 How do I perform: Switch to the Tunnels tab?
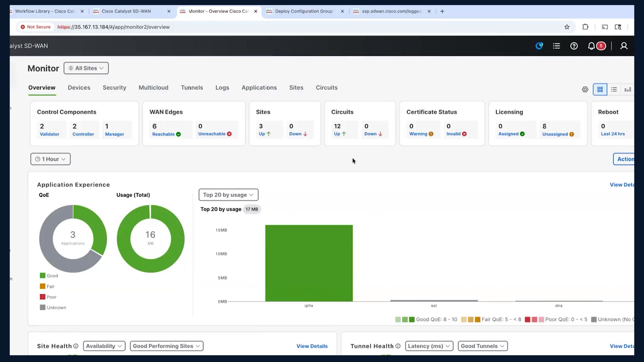tap(192, 87)
